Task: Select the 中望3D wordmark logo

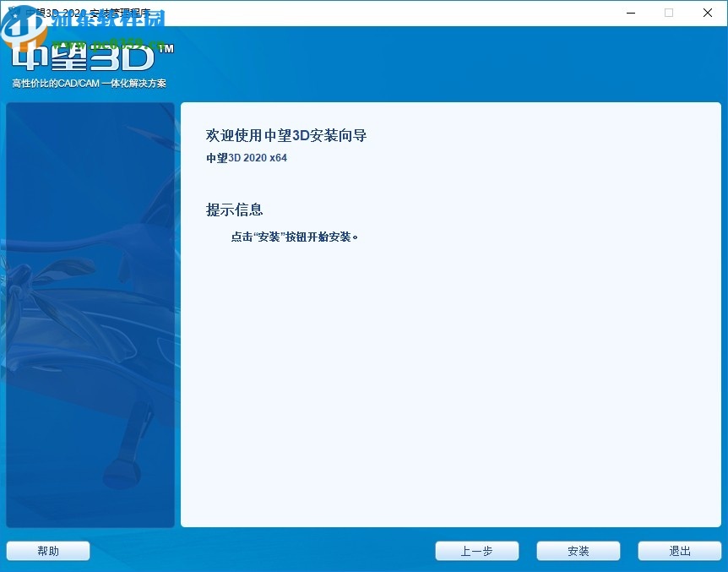Action: click(x=84, y=59)
